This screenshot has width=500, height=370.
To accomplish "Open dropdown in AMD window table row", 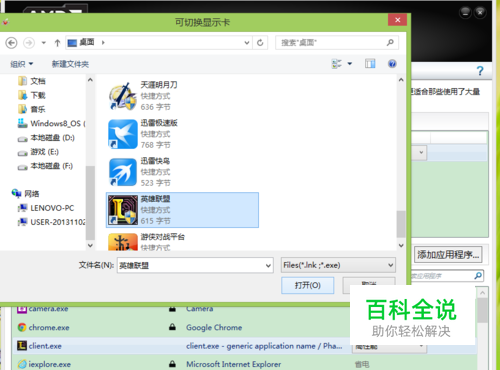I will [x=421, y=152].
